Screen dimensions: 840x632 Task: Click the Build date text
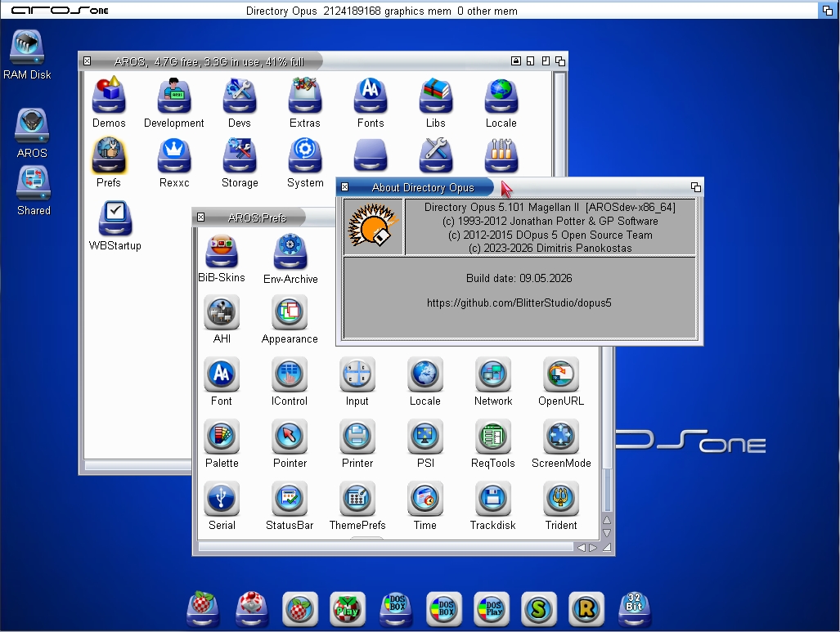coord(519,278)
